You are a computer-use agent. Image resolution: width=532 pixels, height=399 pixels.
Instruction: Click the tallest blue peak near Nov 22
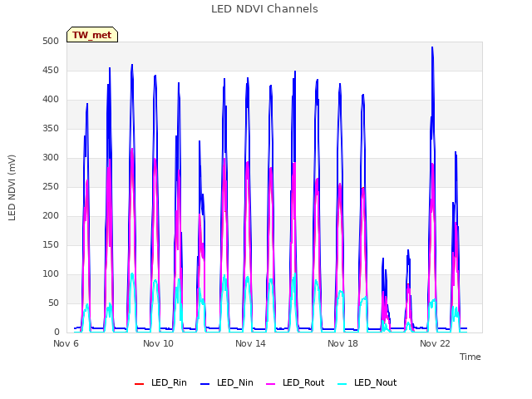click(432, 47)
